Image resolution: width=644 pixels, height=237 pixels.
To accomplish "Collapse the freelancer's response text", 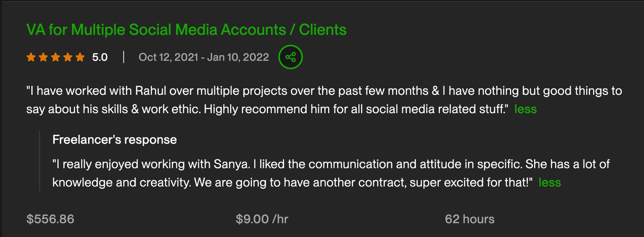I will [x=550, y=182].
